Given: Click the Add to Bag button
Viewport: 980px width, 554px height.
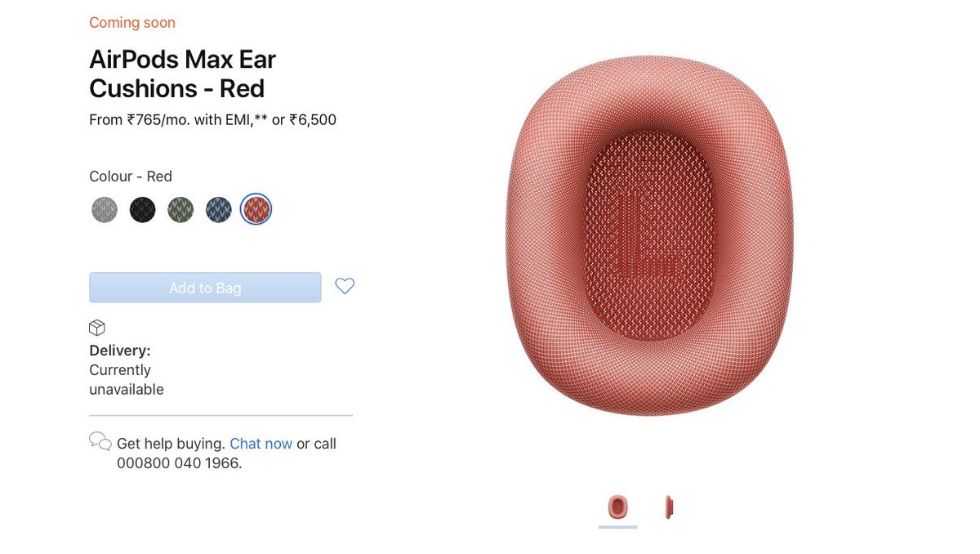Looking at the screenshot, I should [205, 288].
